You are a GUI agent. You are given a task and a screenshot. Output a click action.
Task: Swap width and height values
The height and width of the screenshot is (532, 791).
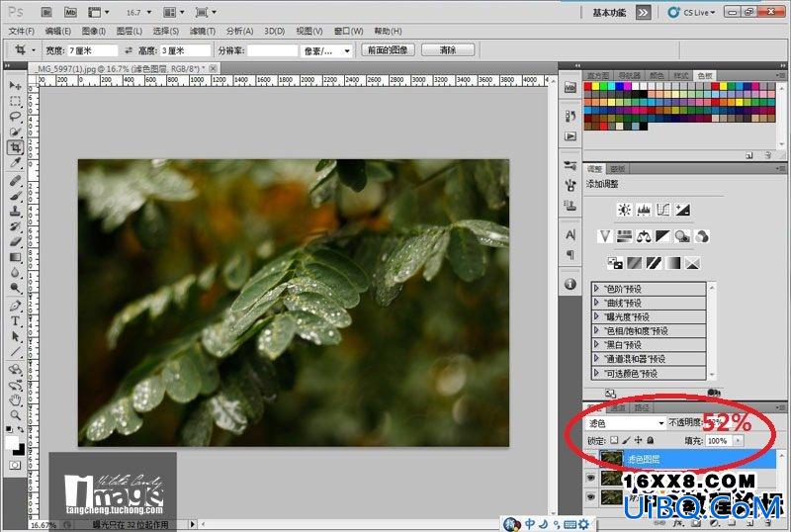pyautogui.click(x=129, y=50)
